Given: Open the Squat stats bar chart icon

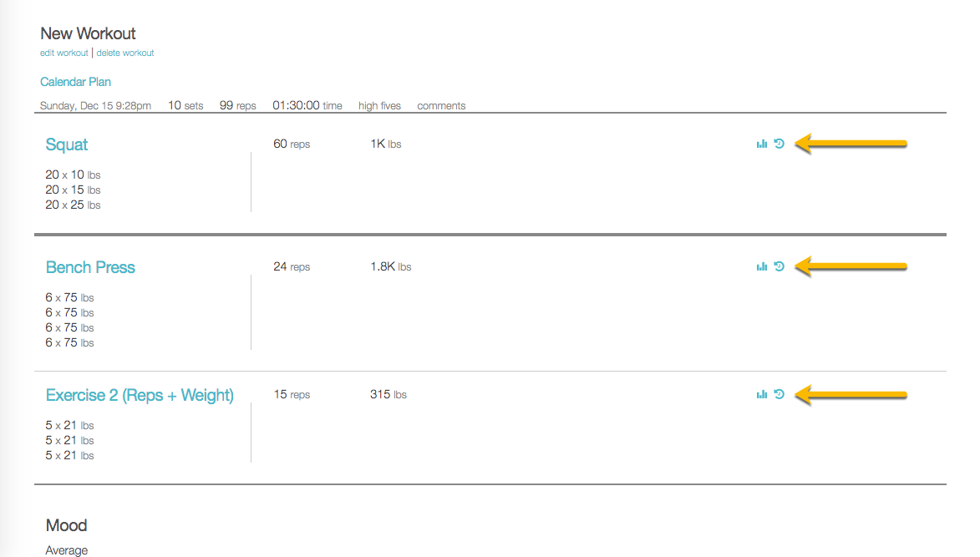Looking at the screenshot, I should 761,144.
